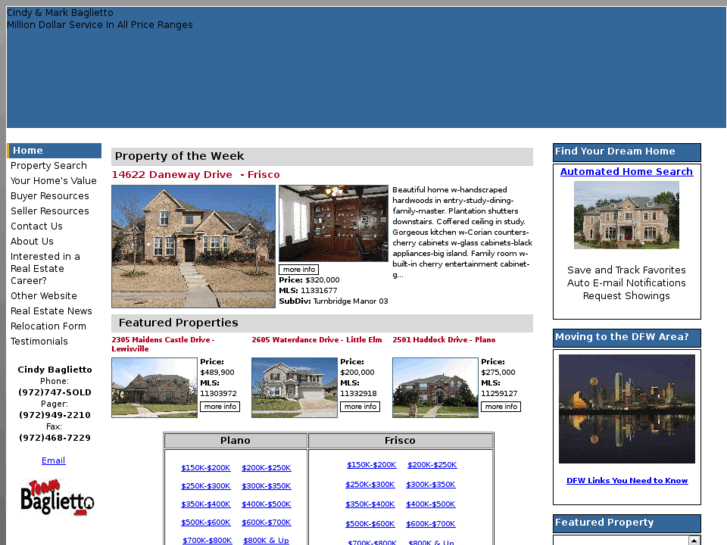This screenshot has height=545, width=727.
Task: Open 2501 Haddock Drive - Plano link
Action: 444,340
